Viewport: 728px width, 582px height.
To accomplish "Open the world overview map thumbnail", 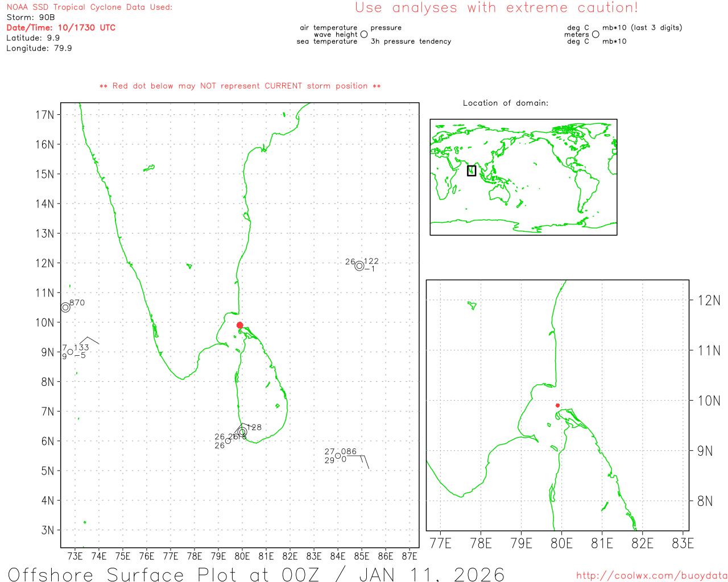I will coord(523,177).
